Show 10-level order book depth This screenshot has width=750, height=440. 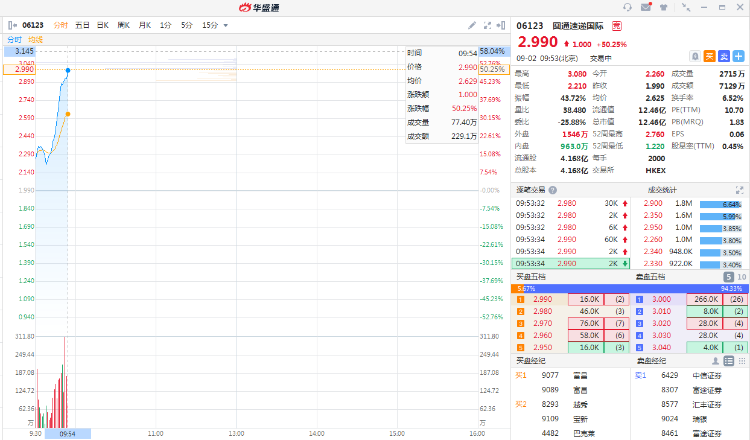741,277
